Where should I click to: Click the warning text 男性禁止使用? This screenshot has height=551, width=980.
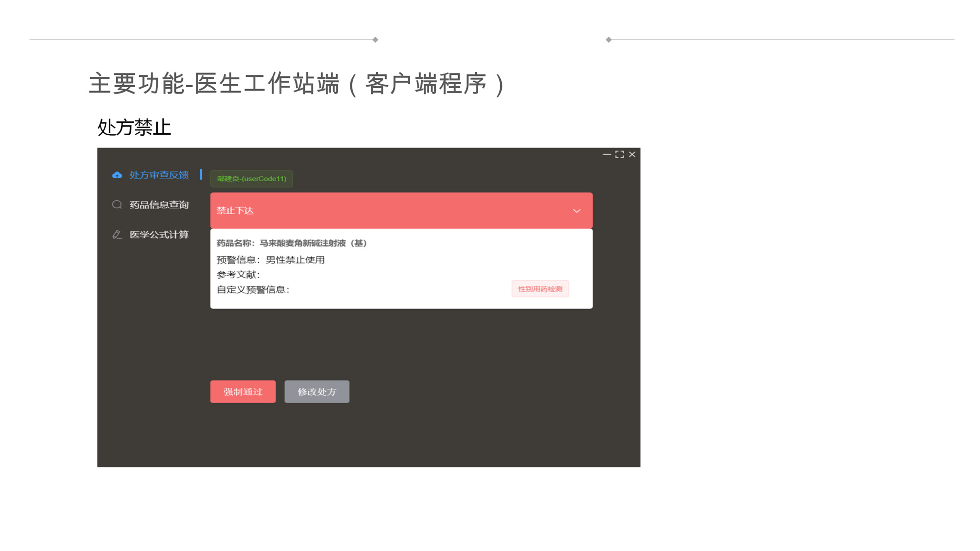coord(295,260)
